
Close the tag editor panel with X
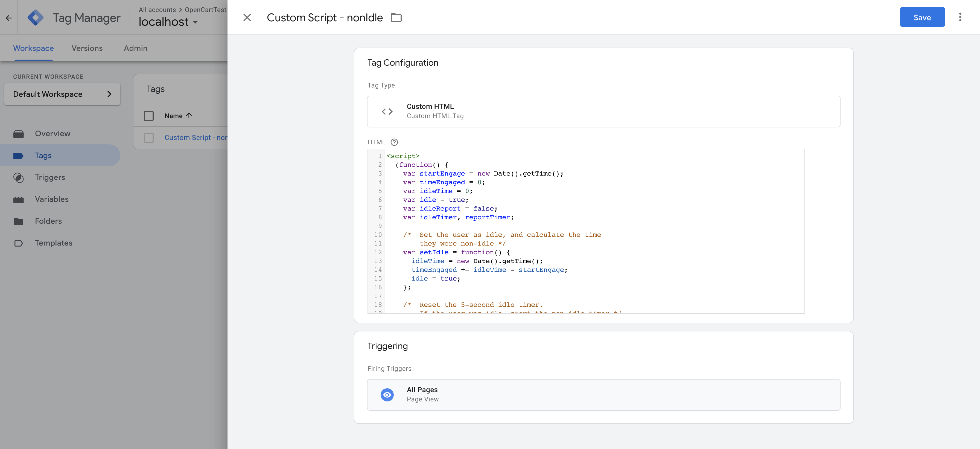click(x=247, y=18)
